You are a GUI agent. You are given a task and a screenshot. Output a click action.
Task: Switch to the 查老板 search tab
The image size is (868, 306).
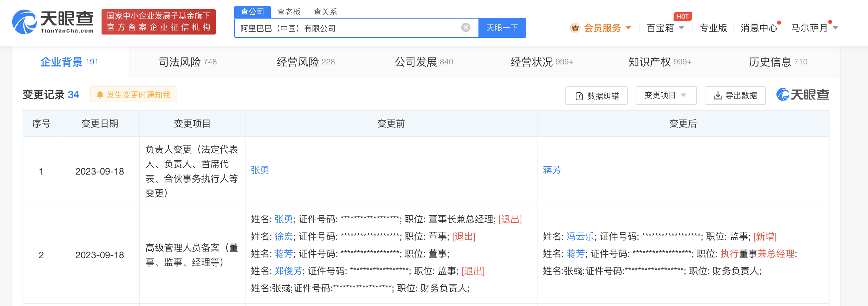tap(289, 12)
